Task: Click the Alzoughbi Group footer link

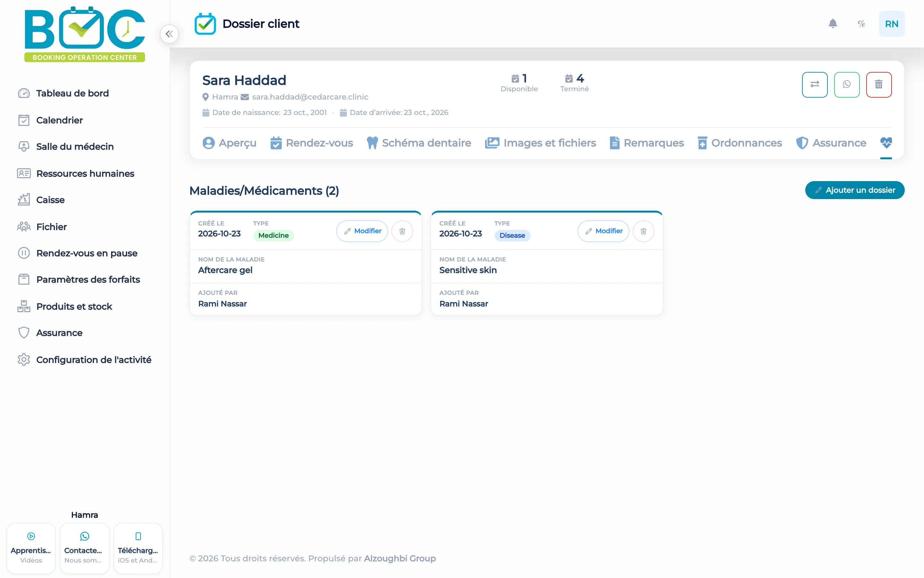Action: tap(400, 558)
